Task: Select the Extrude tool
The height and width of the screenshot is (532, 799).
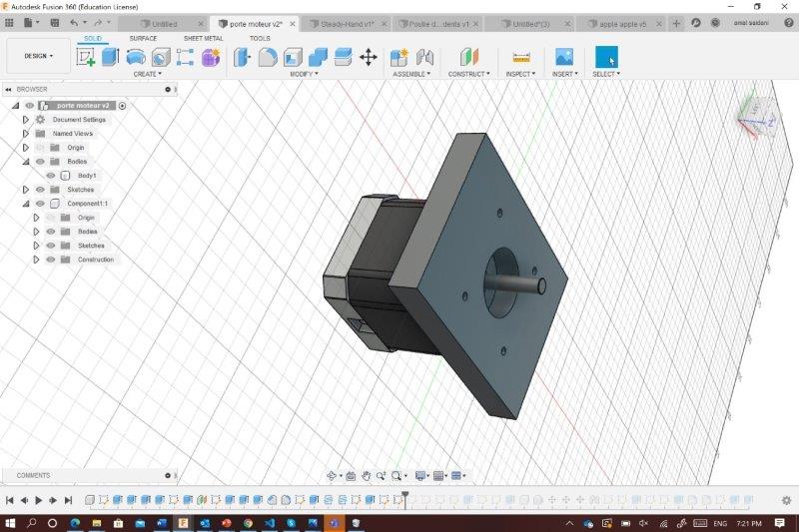Action: coord(110,57)
